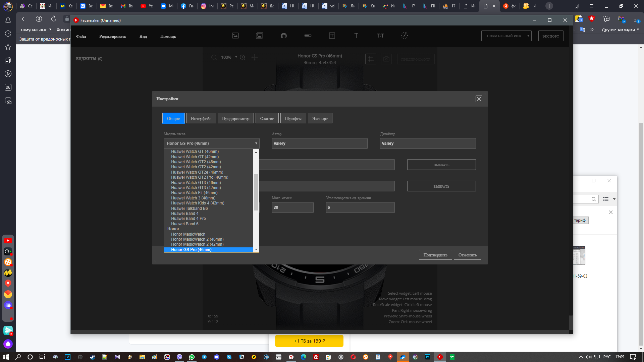Open the Редактировать menu

click(113, 36)
